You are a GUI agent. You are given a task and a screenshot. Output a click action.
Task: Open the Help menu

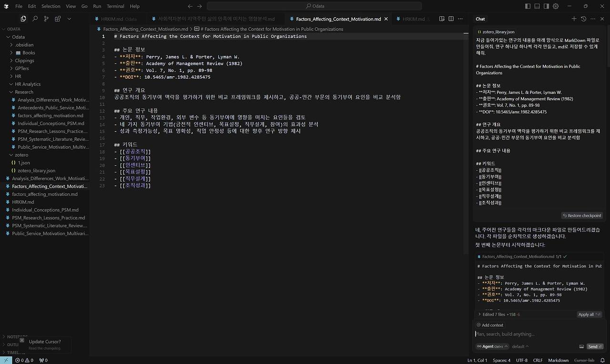click(135, 6)
